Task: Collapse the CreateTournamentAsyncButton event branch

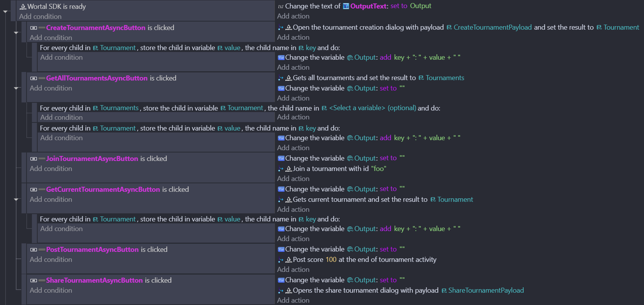Action: 17,33
